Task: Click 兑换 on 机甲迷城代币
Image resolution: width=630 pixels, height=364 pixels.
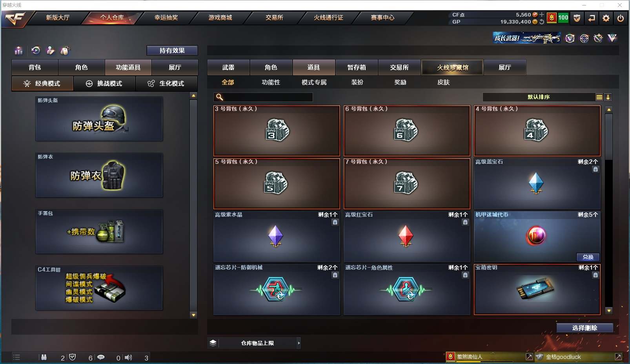Action: [588, 257]
